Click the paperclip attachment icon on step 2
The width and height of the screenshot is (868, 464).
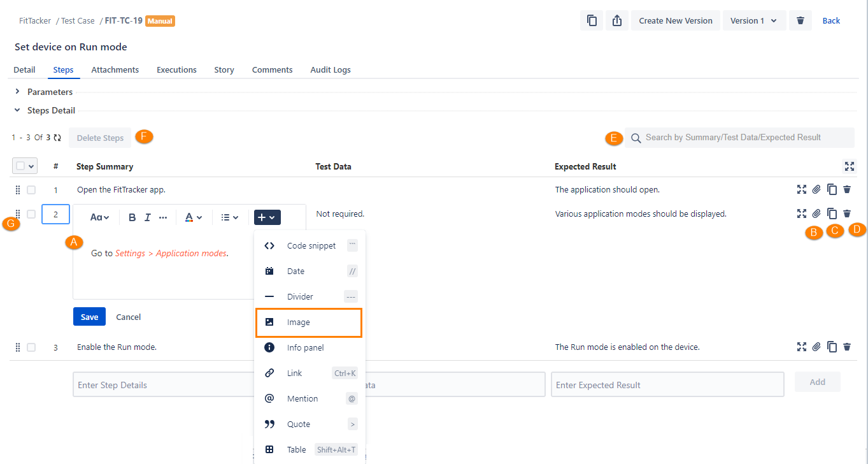coord(816,214)
